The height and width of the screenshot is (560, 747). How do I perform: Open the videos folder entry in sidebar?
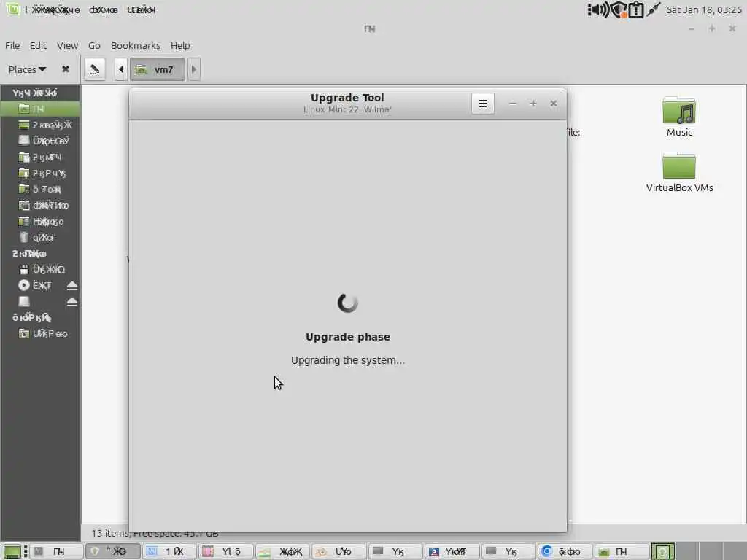click(41, 222)
